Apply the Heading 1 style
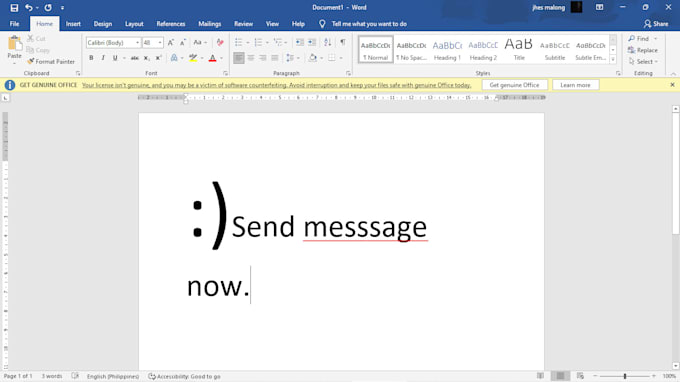The height and width of the screenshot is (382, 680). tap(447, 50)
